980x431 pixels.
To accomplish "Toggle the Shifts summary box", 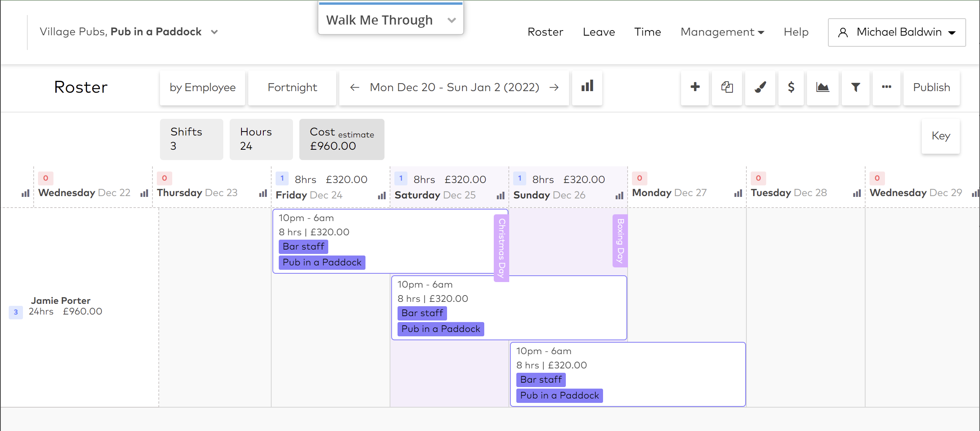I will pos(192,139).
